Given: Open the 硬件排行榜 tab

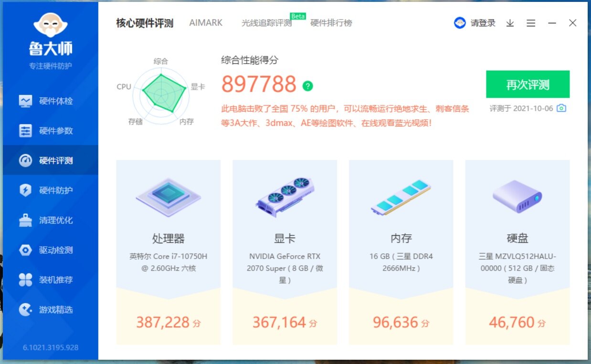Looking at the screenshot, I should [331, 23].
